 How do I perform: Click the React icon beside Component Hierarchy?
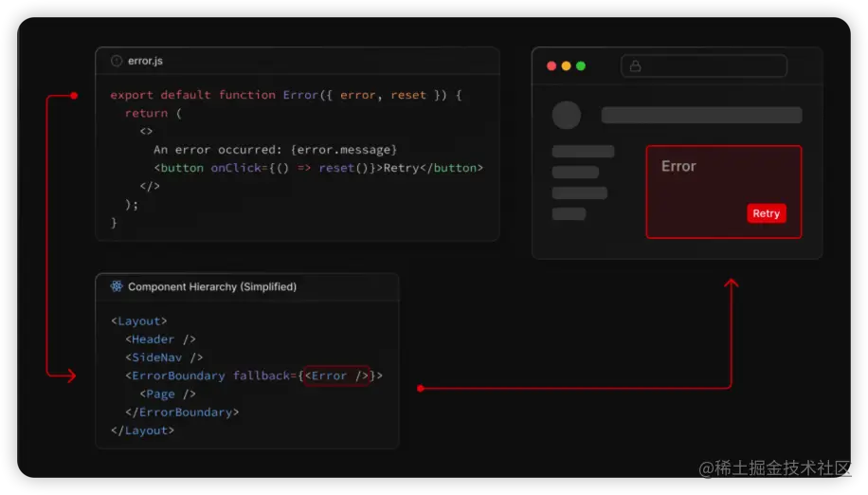click(x=117, y=286)
